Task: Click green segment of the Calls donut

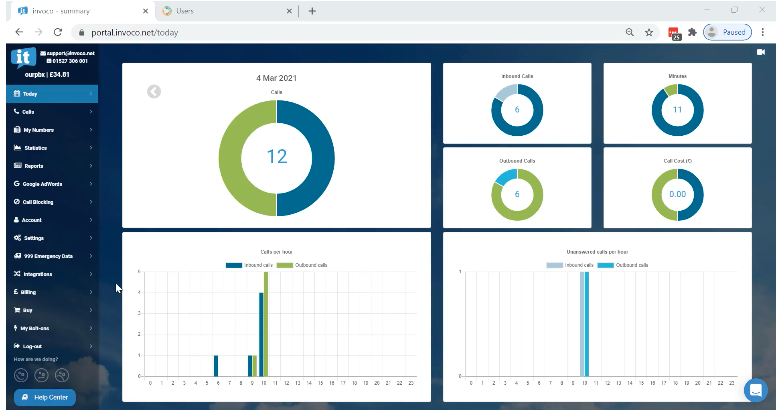Action: (230, 158)
